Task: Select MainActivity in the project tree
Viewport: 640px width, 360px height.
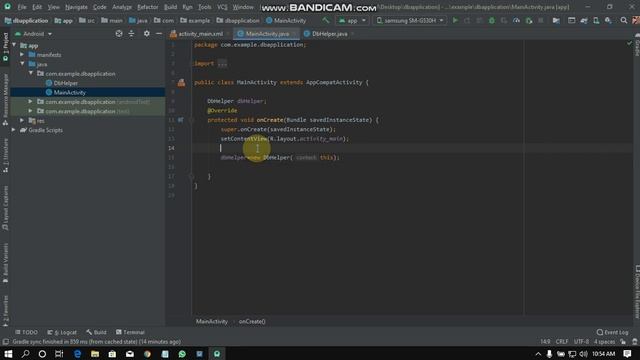Action: pos(69,92)
